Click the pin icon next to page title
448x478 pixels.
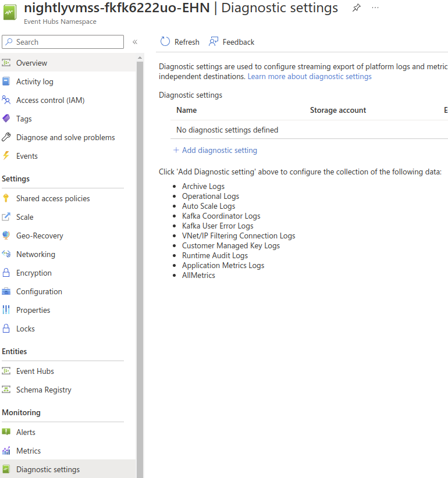coord(357,8)
